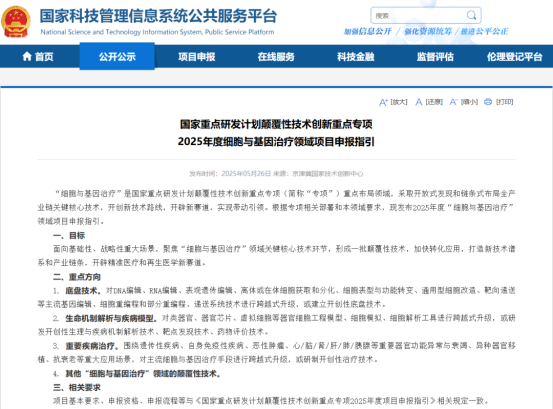Click the search magnifier icon
Screen dimensions: 553x409
click(x=471, y=15)
